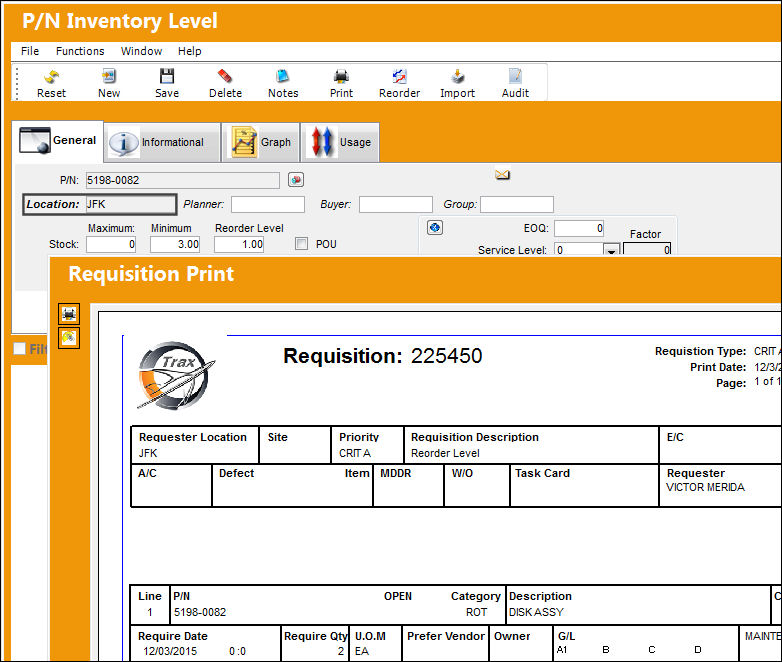Click requisition number 225450 in report

[446, 356]
